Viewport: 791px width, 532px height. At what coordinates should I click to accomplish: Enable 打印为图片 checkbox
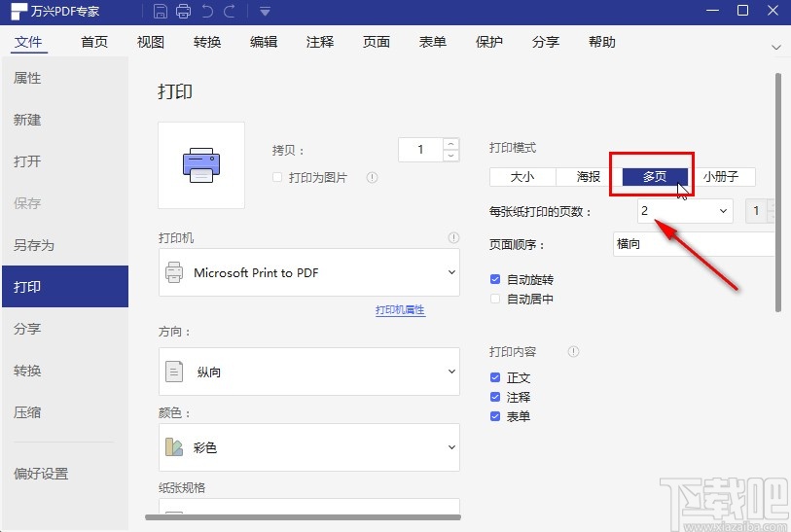[277, 177]
